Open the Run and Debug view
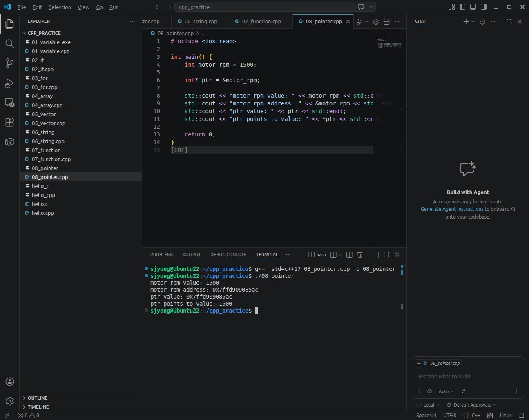 [10, 83]
